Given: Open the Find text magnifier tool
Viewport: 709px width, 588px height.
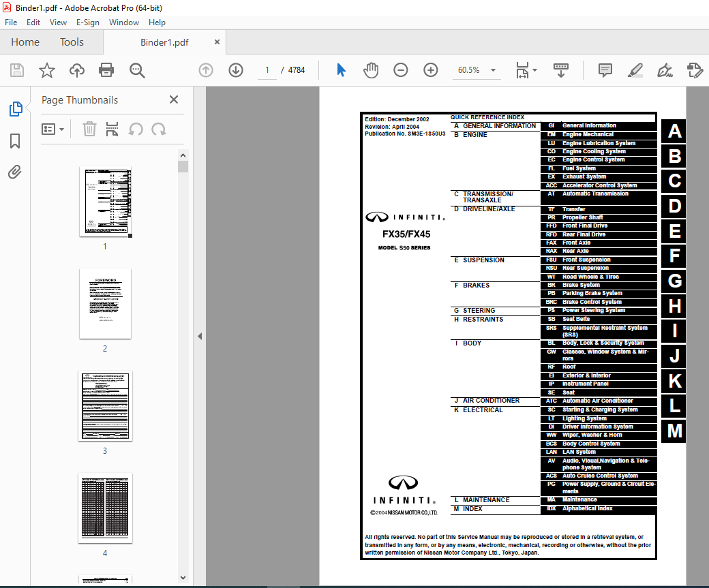Looking at the screenshot, I should [137, 70].
